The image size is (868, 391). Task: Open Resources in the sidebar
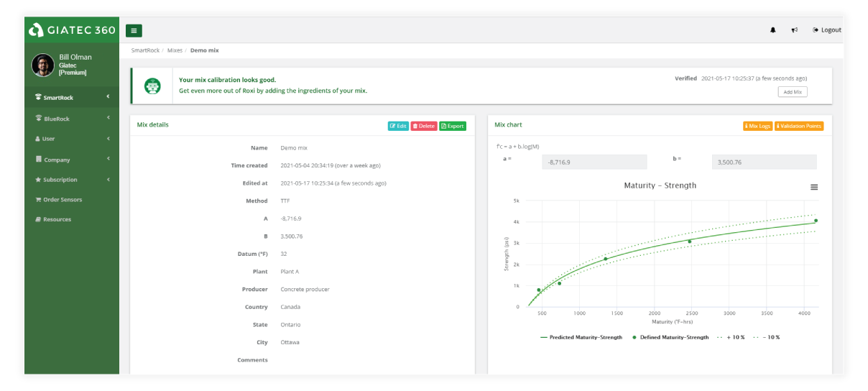point(57,219)
